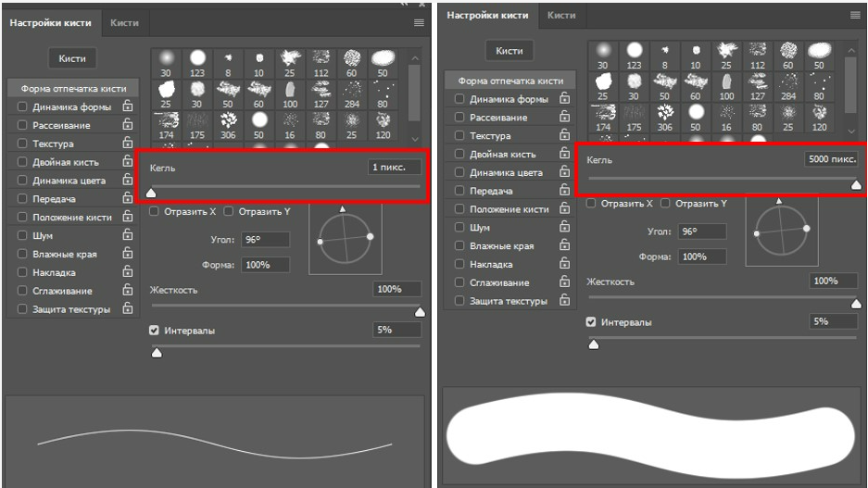Switch to Кисти tab in left panel
This screenshot has height=488, width=868.
point(124,22)
